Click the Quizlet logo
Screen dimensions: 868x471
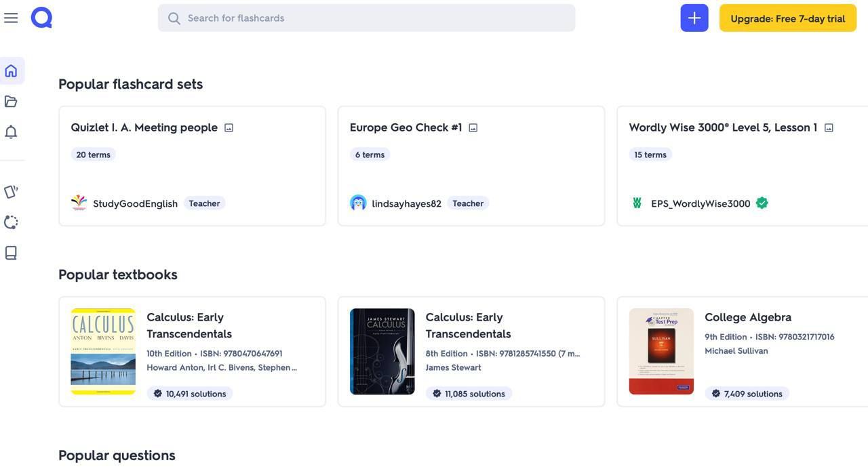(41, 18)
